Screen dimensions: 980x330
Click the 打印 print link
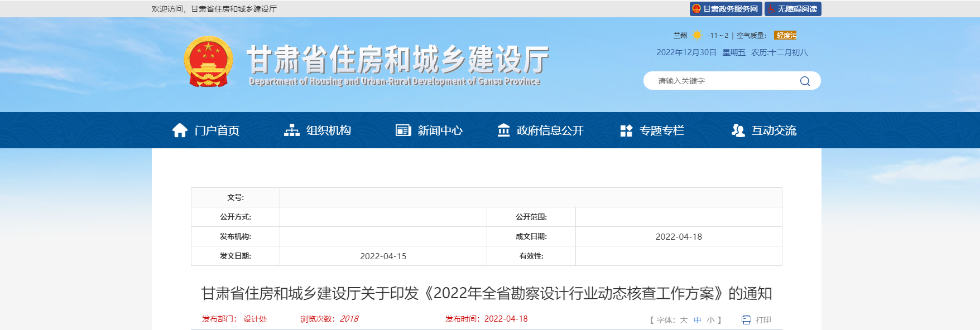click(763, 320)
